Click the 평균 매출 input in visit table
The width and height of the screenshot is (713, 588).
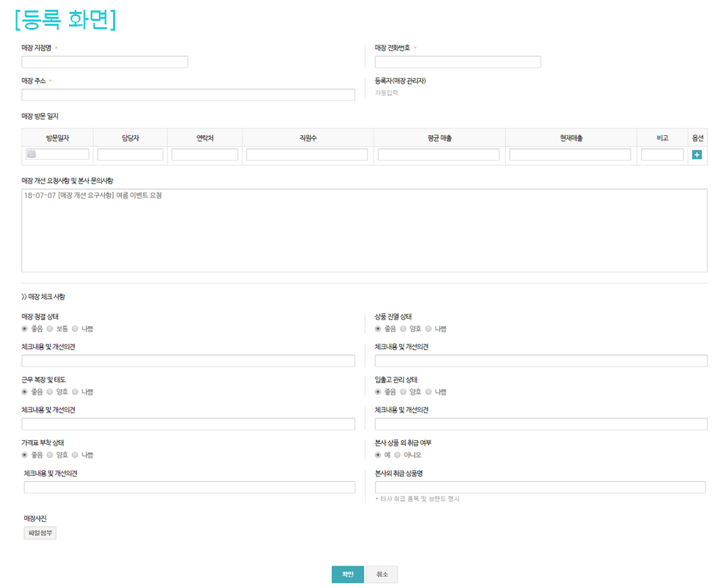point(439,155)
